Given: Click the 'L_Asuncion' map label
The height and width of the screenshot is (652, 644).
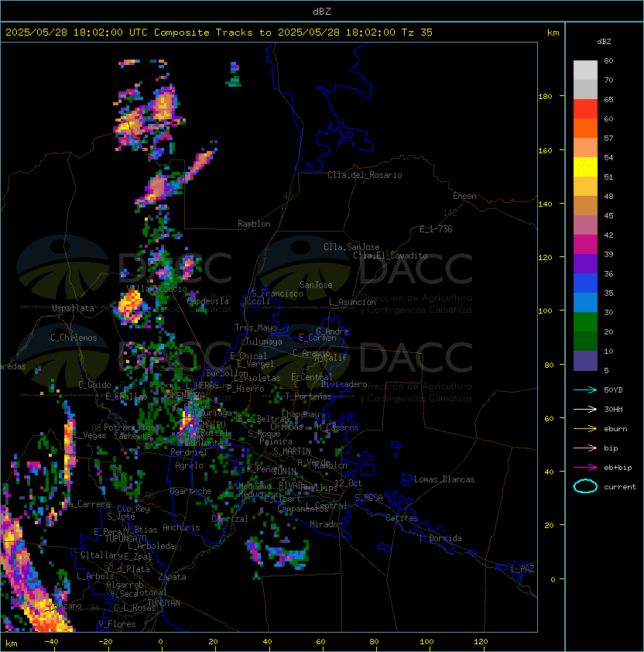Looking at the screenshot, I should [x=352, y=302].
